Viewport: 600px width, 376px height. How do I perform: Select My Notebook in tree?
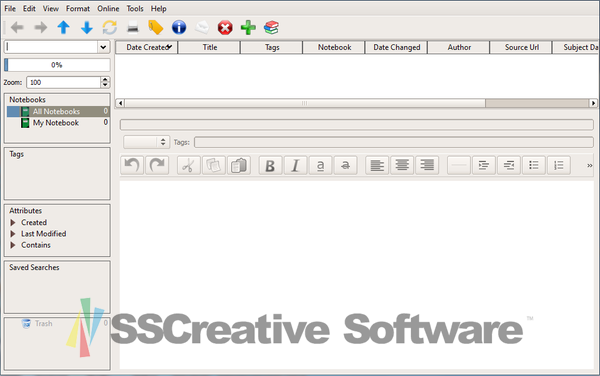pyautogui.click(x=58, y=123)
